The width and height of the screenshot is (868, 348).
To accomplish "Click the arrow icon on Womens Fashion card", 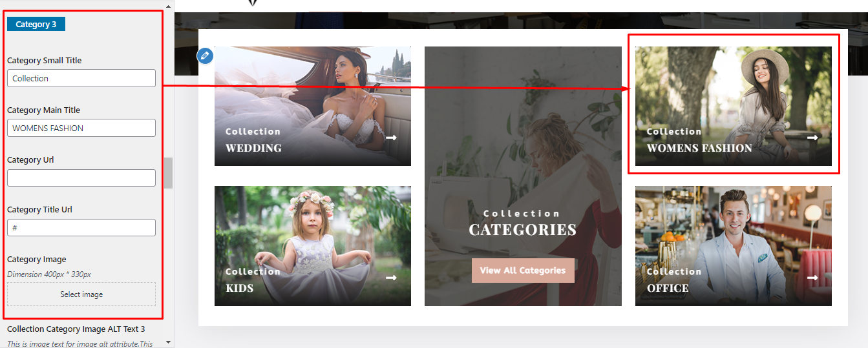I will (812, 138).
